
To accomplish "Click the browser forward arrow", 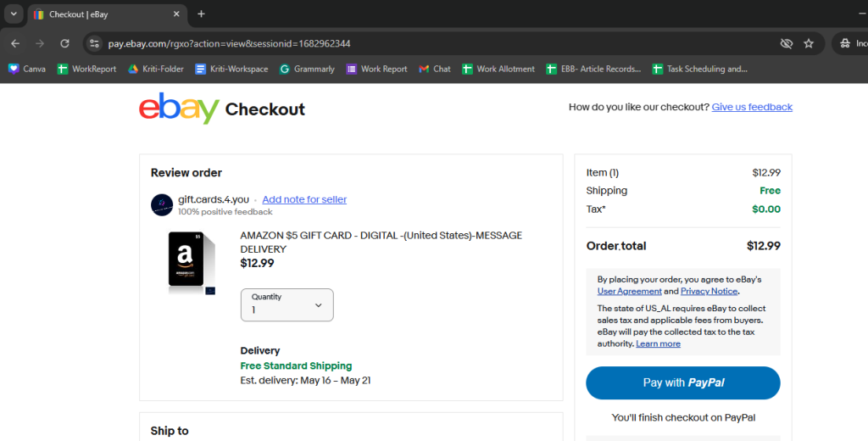I will pyautogui.click(x=40, y=43).
